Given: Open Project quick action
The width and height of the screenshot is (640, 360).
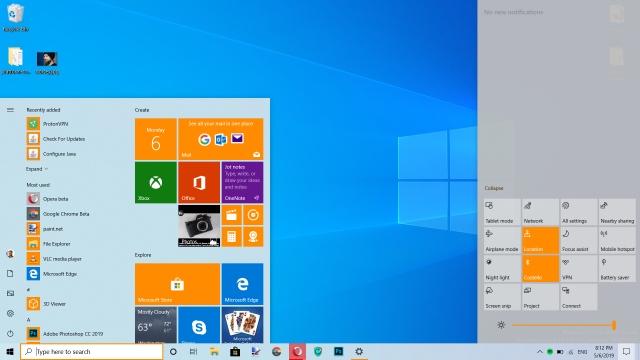Looking at the screenshot, I should 540,297.
